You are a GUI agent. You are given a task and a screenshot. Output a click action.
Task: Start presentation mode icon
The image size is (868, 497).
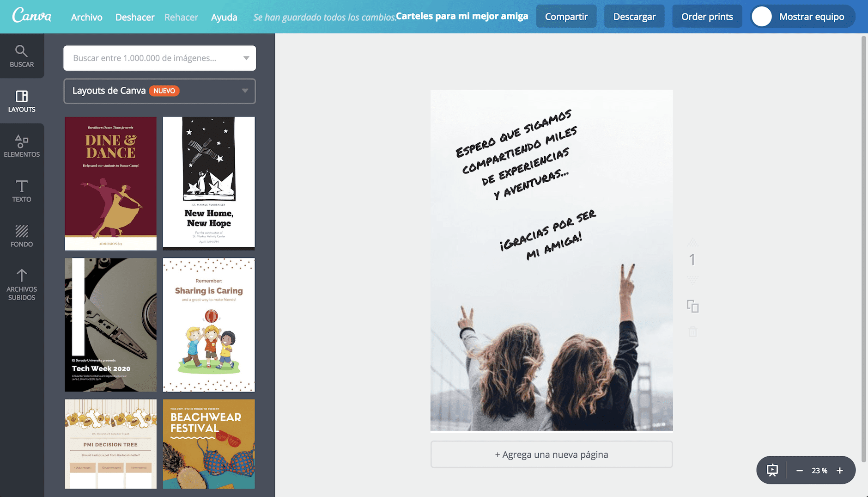click(x=772, y=470)
